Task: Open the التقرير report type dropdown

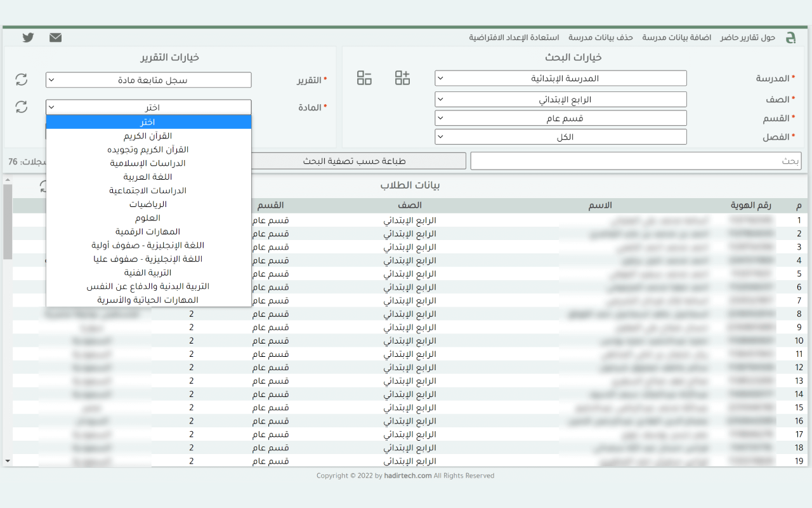Action: (148, 80)
